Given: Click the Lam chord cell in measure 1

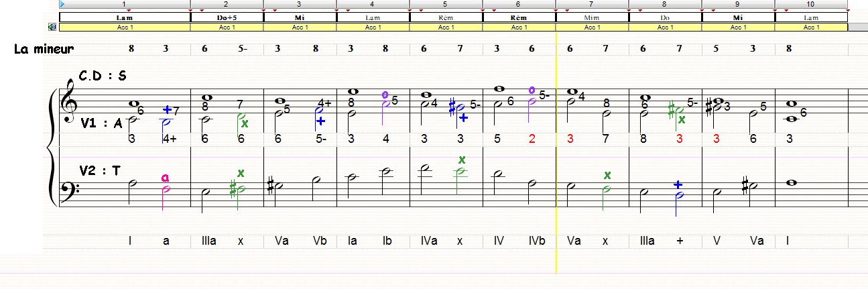Looking at the screenshot, I should pyautogui.click(x=125, y=17).
